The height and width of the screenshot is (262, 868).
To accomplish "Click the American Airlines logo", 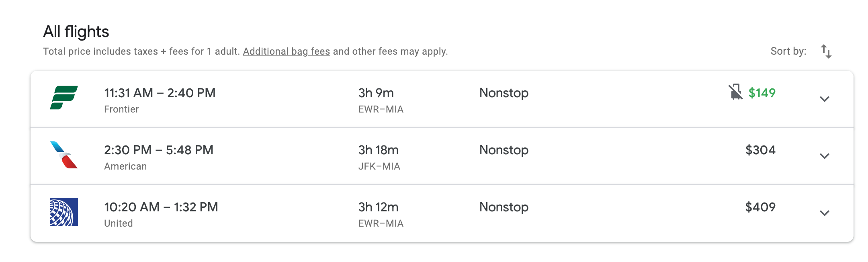I will point(63,155).
